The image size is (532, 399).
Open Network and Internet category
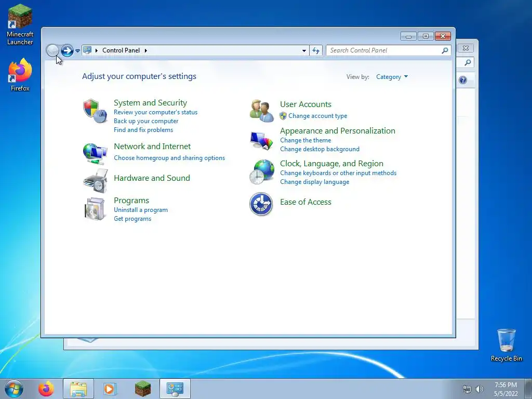152,146
